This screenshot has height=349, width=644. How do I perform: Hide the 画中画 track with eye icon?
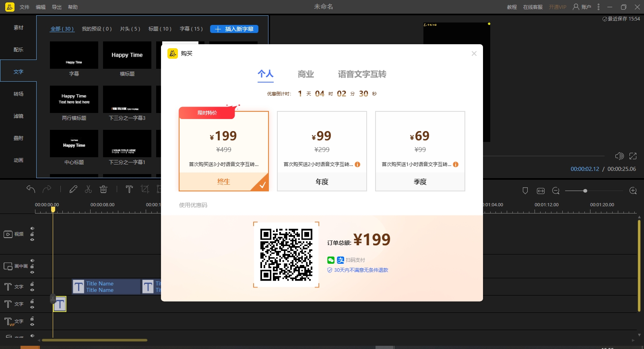(x=32, y=272)
